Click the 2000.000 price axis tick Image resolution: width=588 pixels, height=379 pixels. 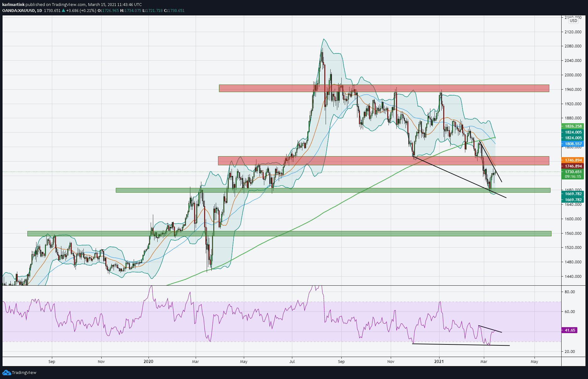point(573,75)
